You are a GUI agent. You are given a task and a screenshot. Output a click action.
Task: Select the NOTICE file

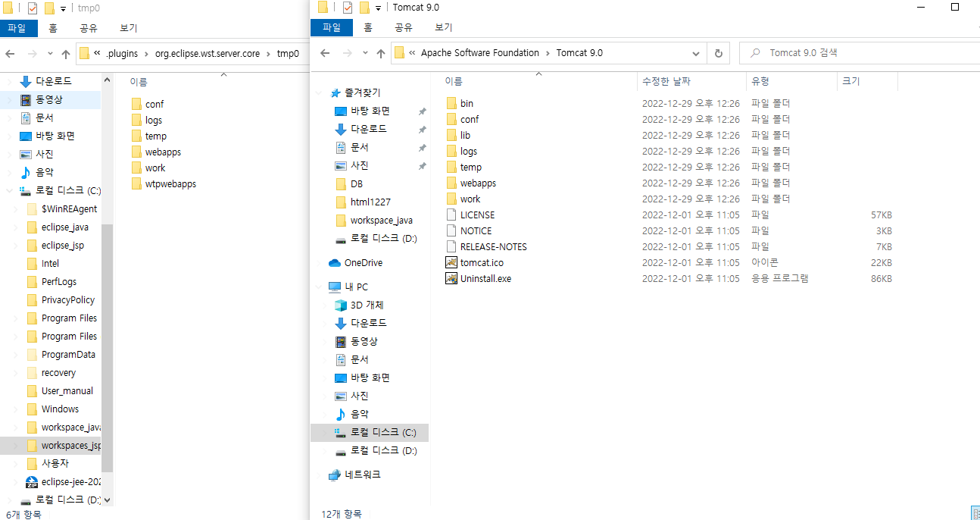[x=476, y=230]
